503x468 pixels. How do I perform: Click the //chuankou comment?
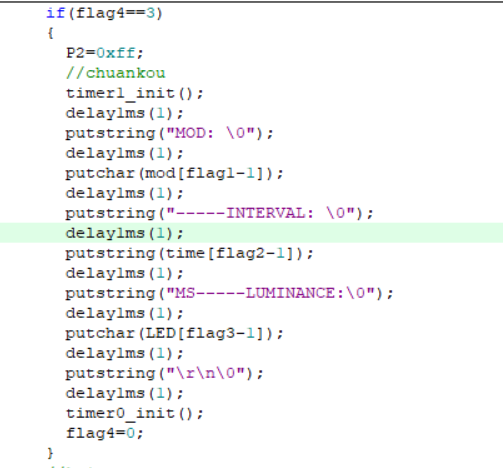(x=115, y=73)
